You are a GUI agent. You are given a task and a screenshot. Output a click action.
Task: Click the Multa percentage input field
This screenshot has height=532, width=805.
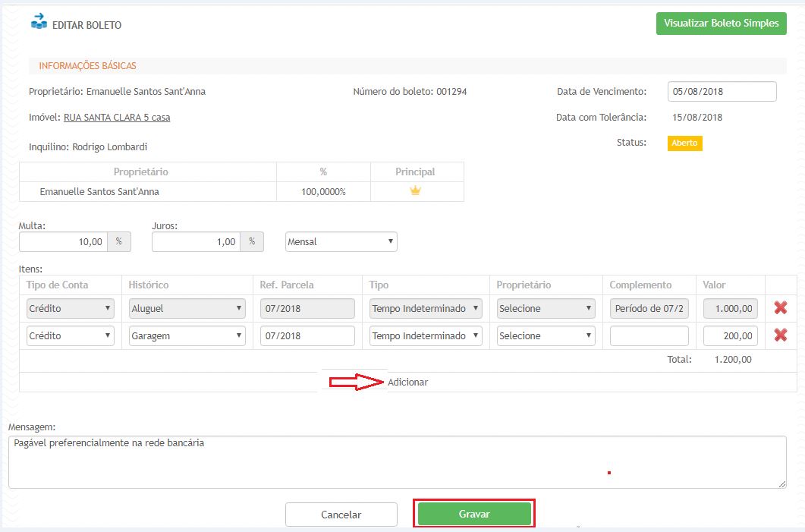click(x=64, y=242)
